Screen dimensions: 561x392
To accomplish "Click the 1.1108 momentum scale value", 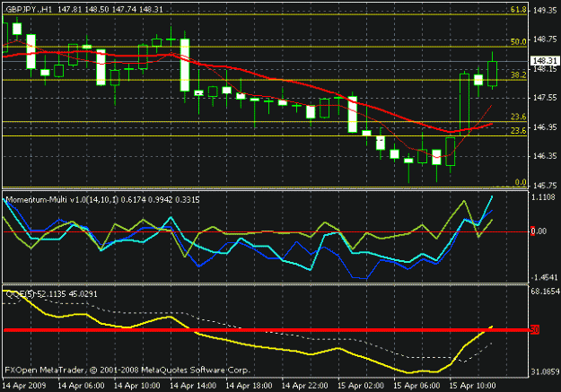I will (543, 197).
